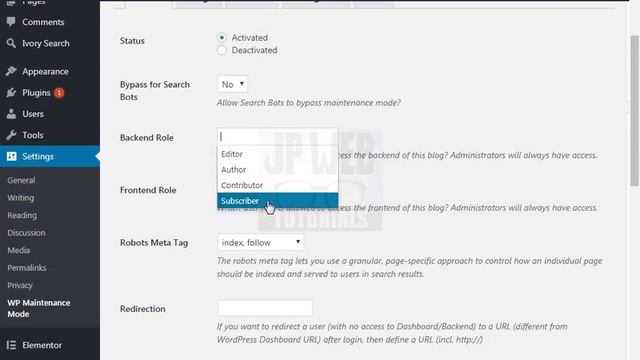Click the Tools wrench icon

coord(11,135)
